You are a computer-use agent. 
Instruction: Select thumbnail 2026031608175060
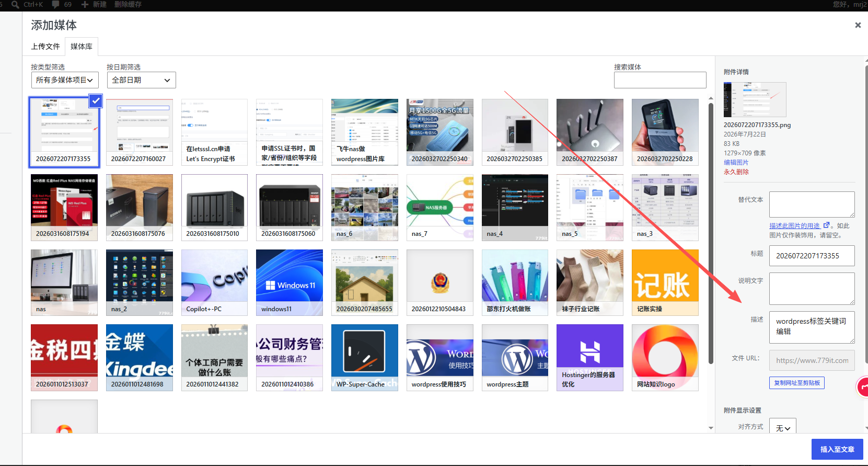pyautogui.click(x=290, y=208)
